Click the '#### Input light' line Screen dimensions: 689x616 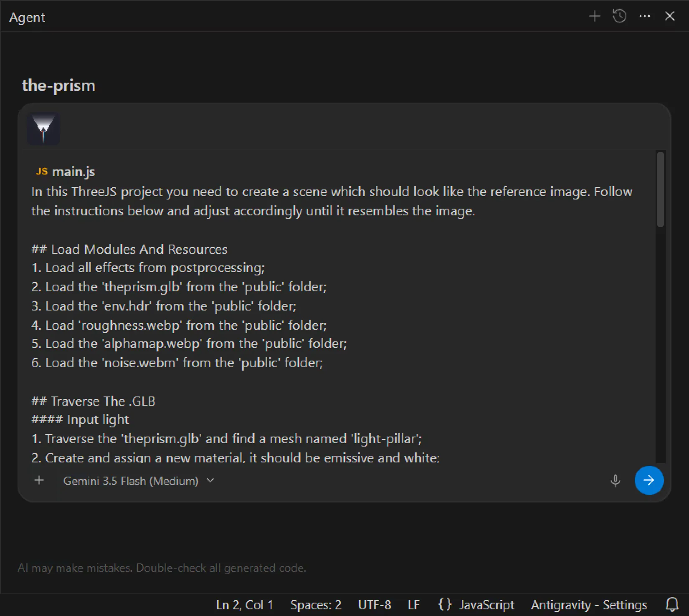[x=80, y=419]
